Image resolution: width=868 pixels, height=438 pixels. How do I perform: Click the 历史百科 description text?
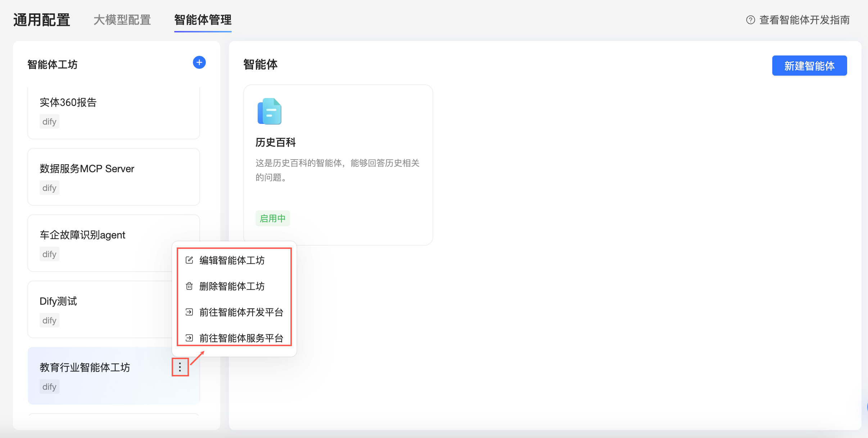338,170
